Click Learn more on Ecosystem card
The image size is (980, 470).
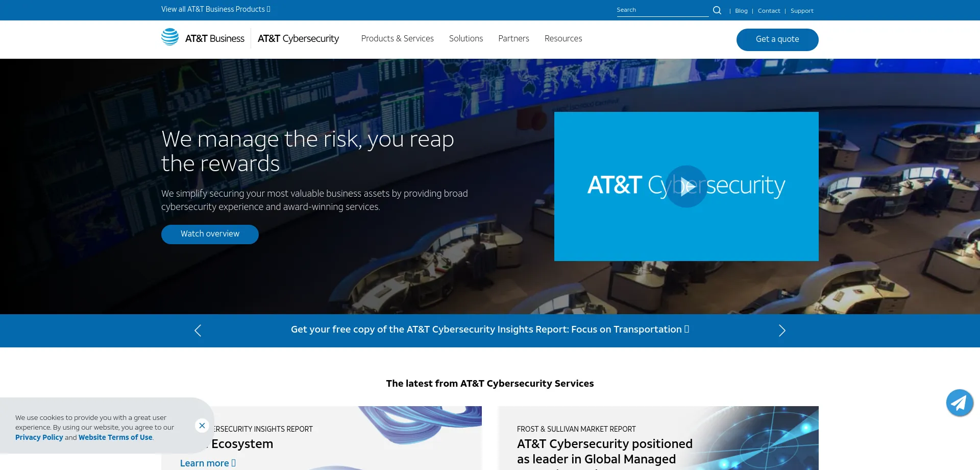(x=208, y=463)
